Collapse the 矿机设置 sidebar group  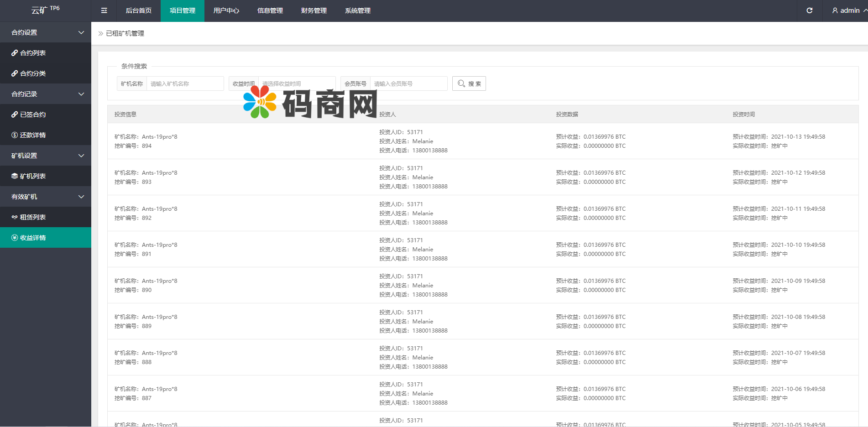click(81, 156)
